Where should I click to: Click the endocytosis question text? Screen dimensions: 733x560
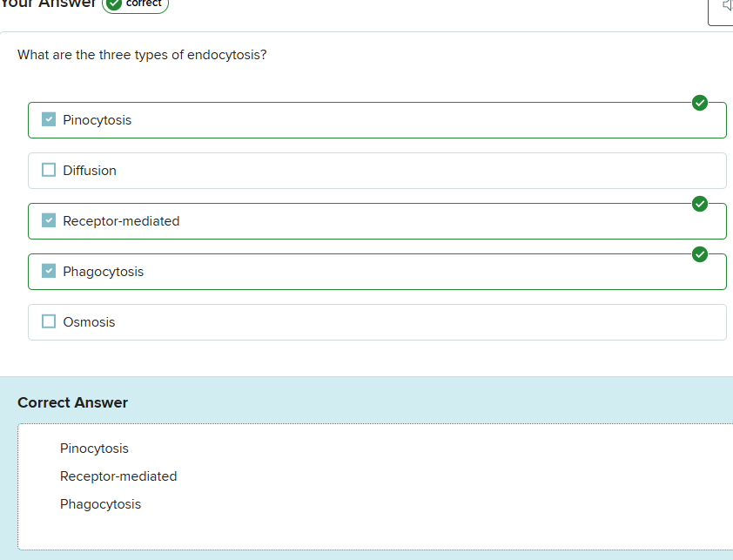point(142,55)
